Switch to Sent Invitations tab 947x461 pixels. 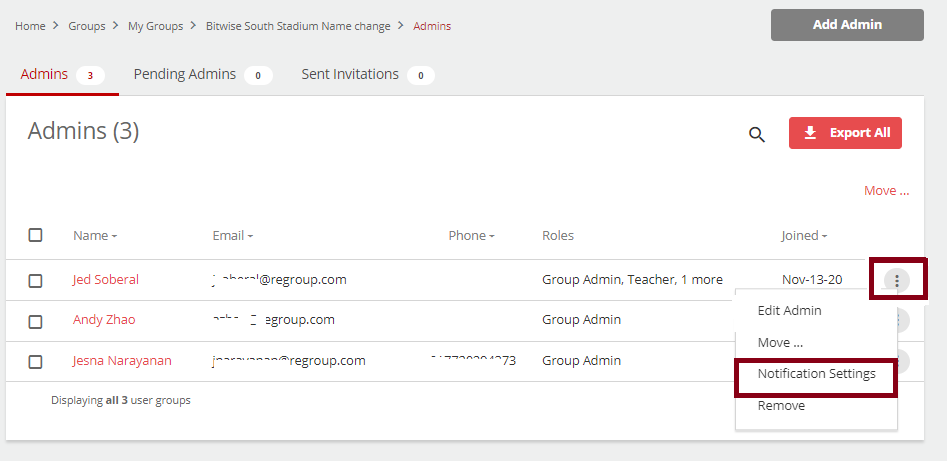click(x=368, y=75)
